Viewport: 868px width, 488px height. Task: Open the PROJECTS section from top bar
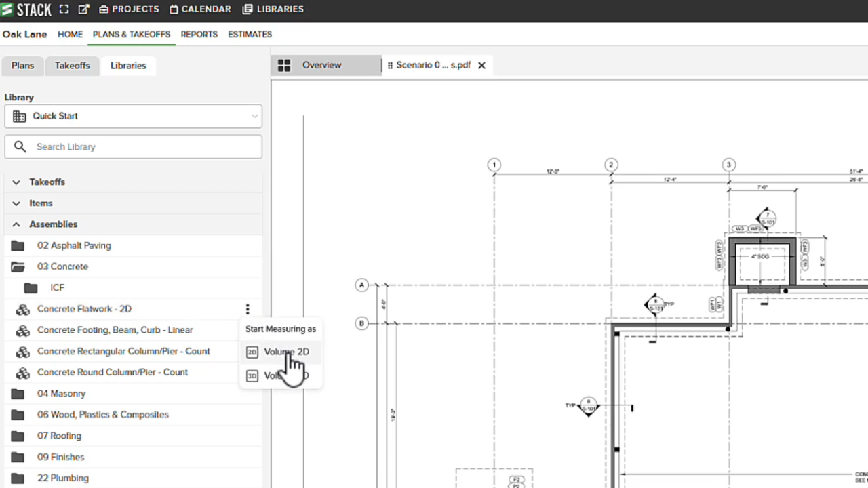click(x=129, y=9)
